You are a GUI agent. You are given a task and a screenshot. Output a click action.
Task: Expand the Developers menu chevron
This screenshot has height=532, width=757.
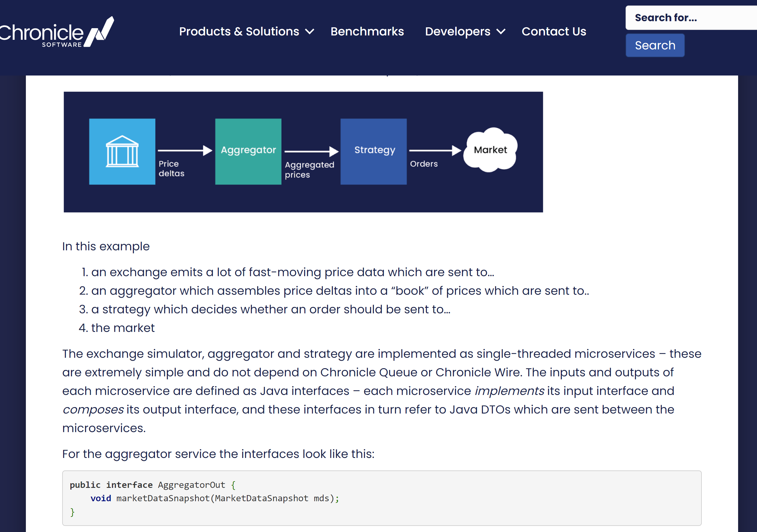(501, 32)
